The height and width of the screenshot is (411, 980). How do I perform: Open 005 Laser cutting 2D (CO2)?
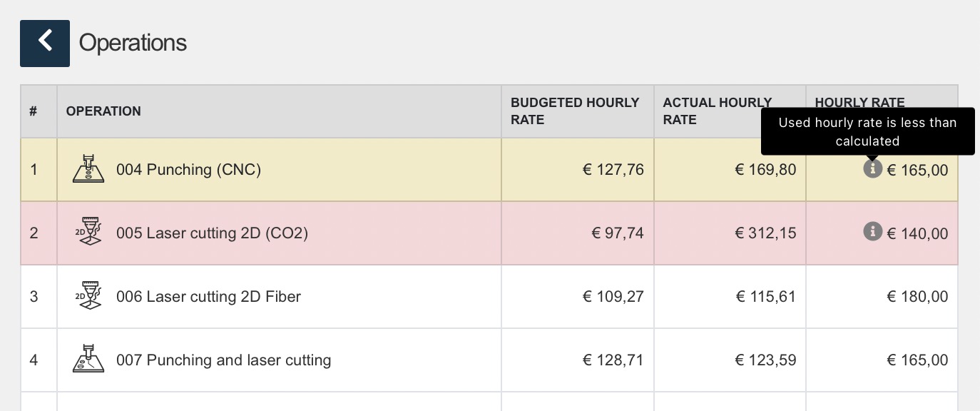(x=212, y=233)
